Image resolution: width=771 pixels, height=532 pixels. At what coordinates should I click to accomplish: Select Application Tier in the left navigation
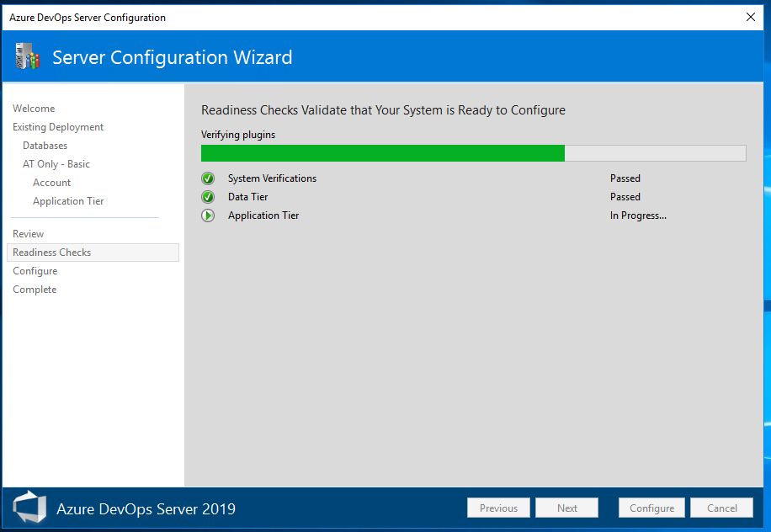point(68,201)
